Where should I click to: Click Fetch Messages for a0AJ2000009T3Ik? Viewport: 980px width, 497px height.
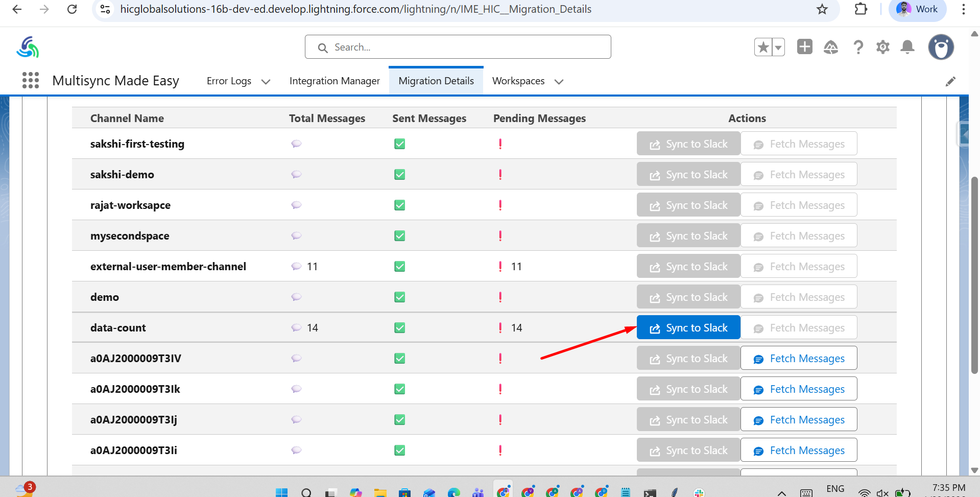coord(799,389)
